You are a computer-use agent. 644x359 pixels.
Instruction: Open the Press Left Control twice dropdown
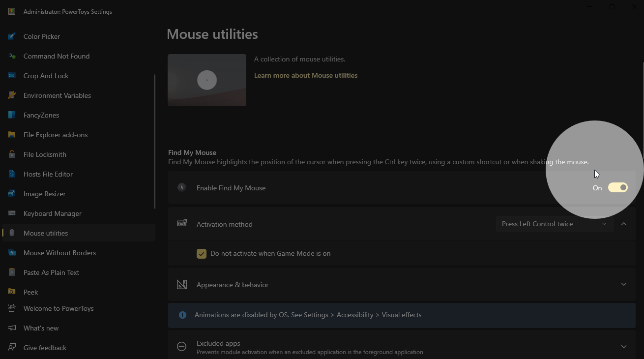554,224
